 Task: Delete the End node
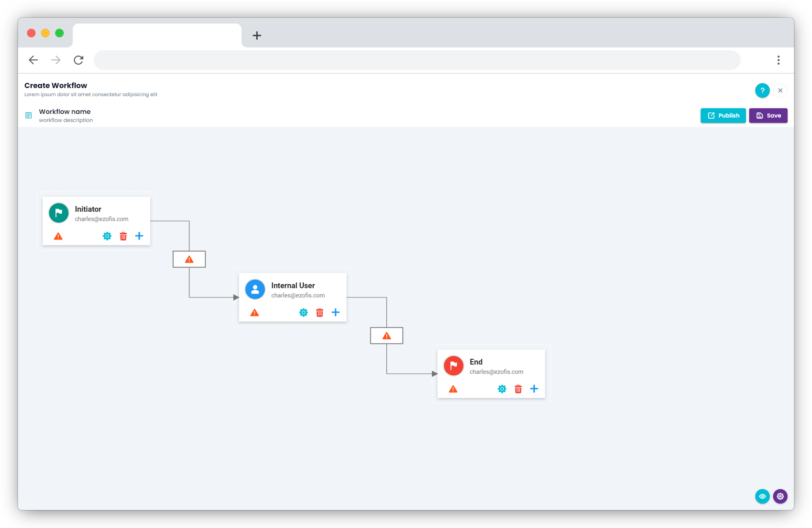[x=518, y=389]
